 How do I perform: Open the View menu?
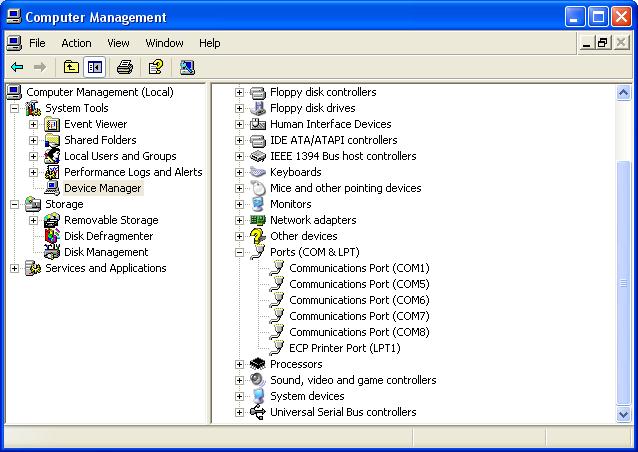point(118,43)
